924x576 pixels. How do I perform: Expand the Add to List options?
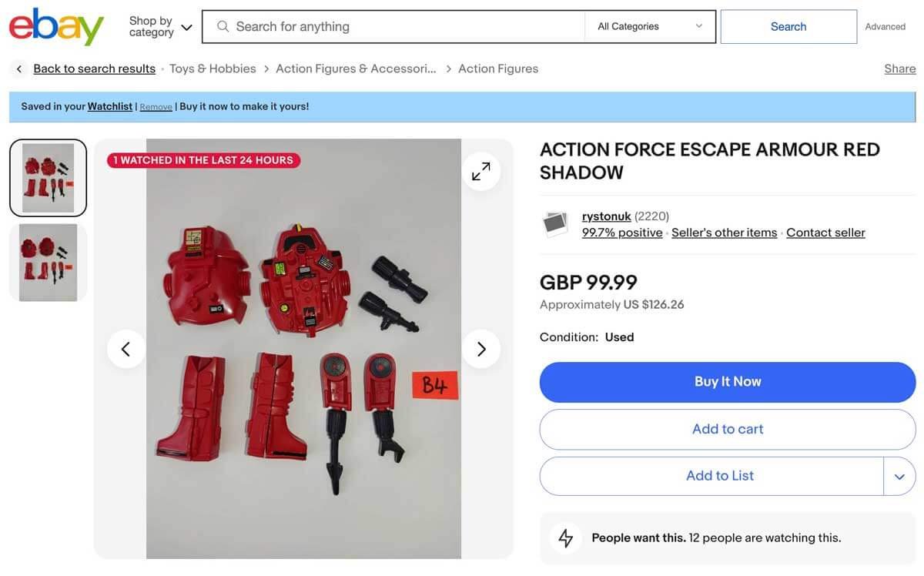pos(899,475)
